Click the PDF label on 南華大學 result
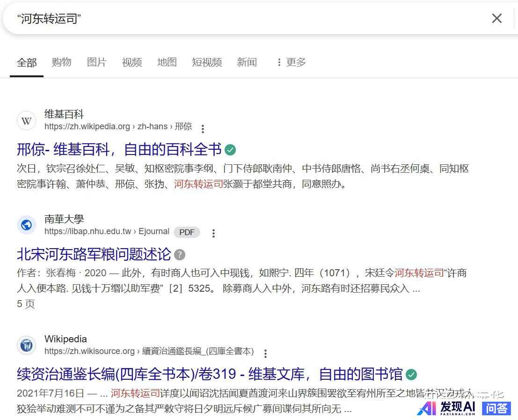The image size is (518, 420). click(187, 232)
